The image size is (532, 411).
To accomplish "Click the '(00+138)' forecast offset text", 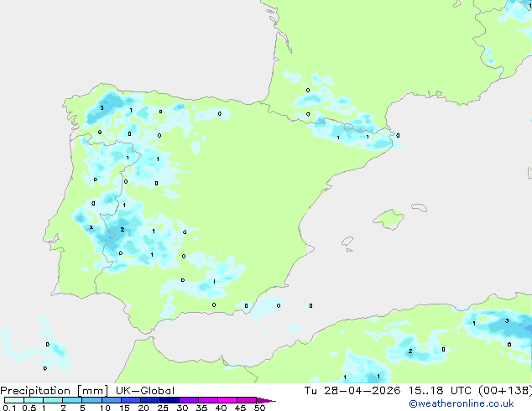I will pyautogui.click(x=505, y=390).
